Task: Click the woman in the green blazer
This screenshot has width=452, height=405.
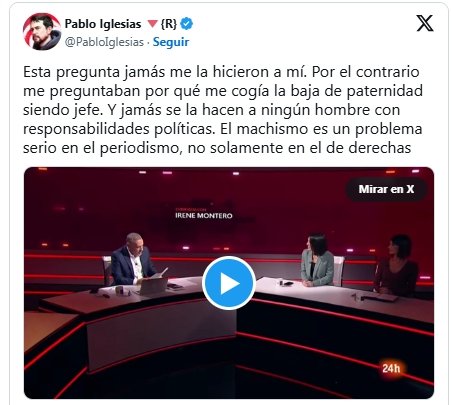Action: (317, 261)
